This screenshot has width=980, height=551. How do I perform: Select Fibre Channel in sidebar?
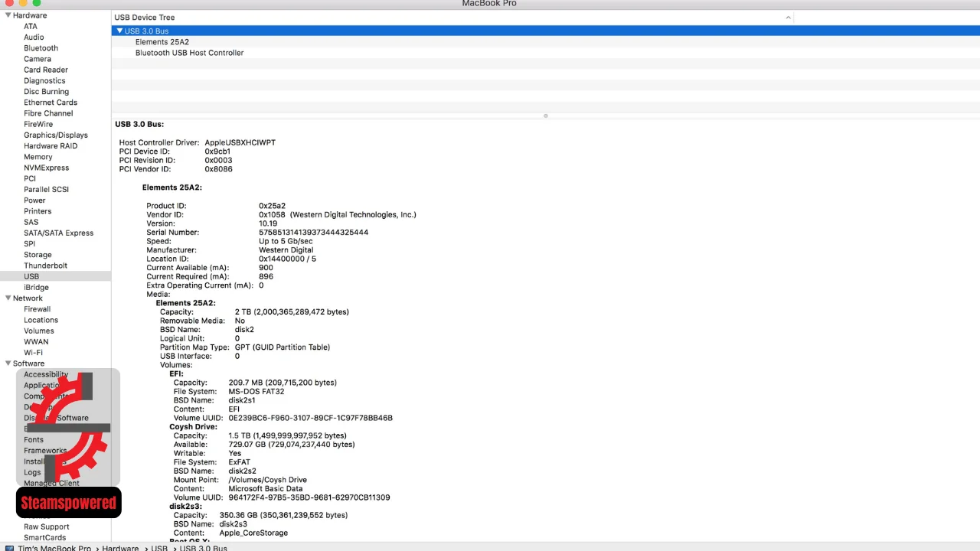coord(48,113)
